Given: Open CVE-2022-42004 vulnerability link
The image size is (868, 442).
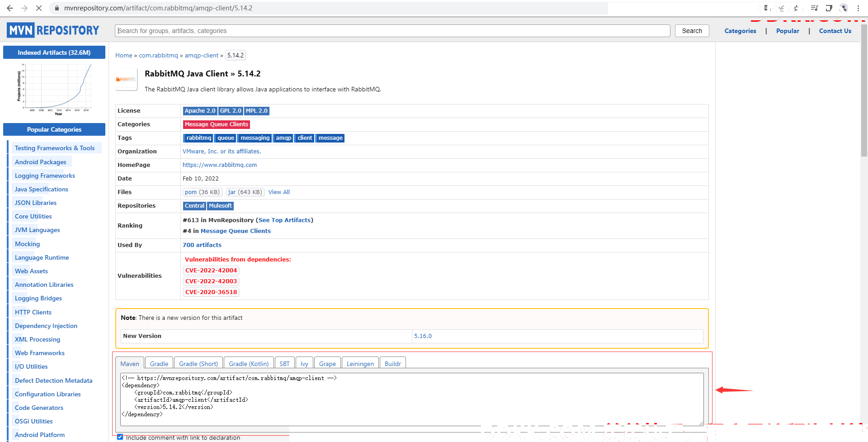Looking at the screenshot, I should [x=211, y=271].
